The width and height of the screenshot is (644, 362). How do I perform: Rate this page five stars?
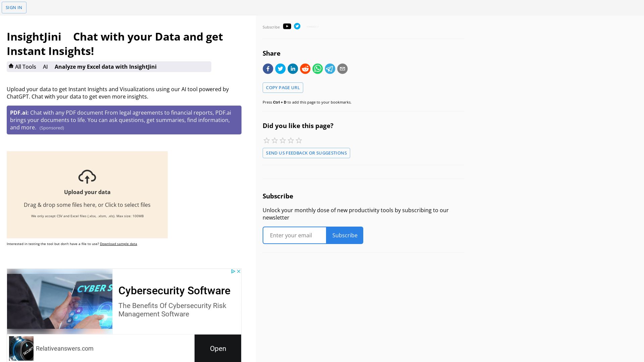[299, 140]
